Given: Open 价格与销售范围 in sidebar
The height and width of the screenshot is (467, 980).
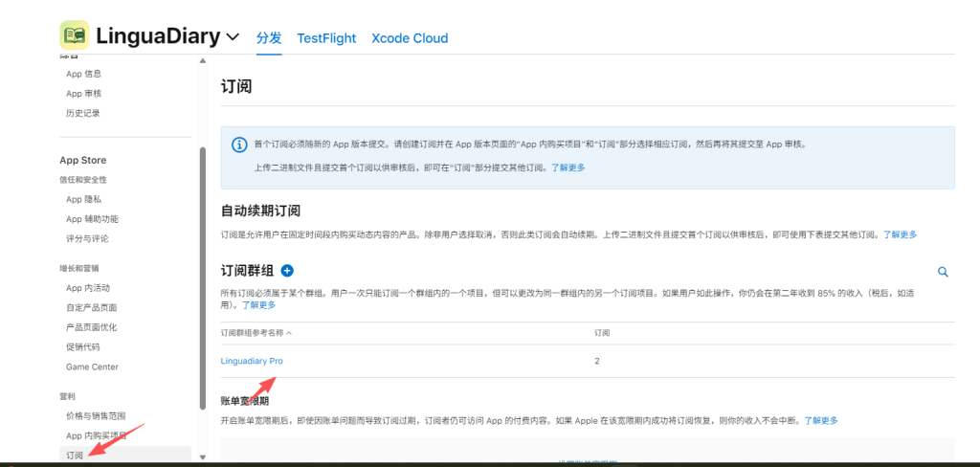Looking at the screenshot, I should pyautogui.click(x=96, y=416).
